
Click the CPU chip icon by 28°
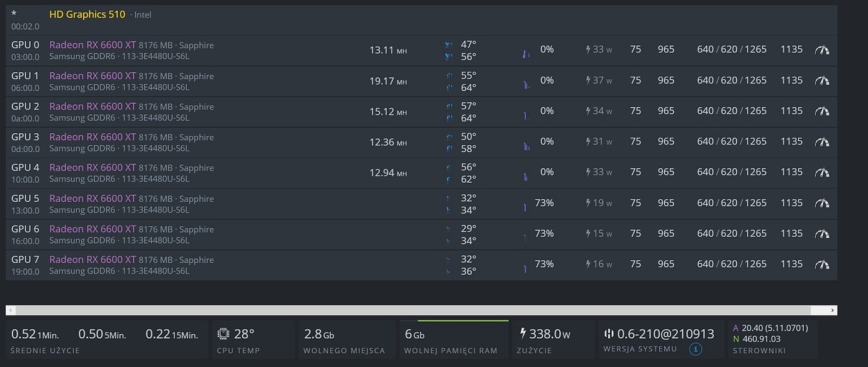(223, 334)
